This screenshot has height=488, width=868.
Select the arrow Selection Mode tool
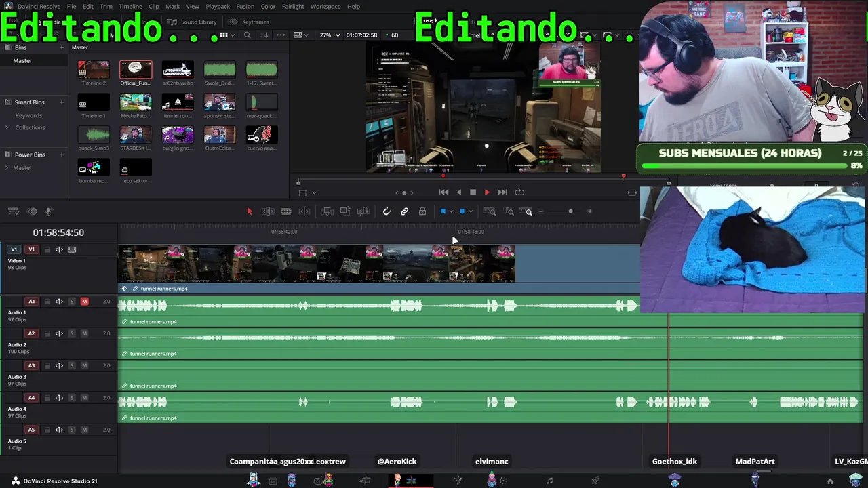click(x=249, y=211)
